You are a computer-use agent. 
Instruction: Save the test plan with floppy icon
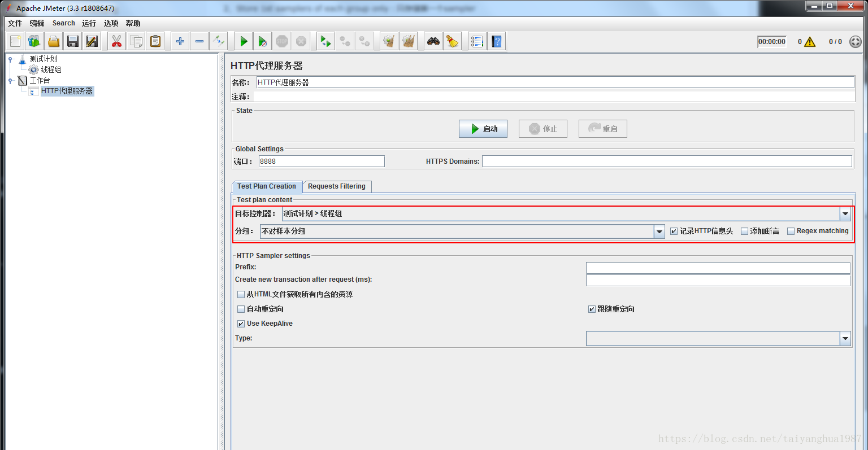coord(73,41)
